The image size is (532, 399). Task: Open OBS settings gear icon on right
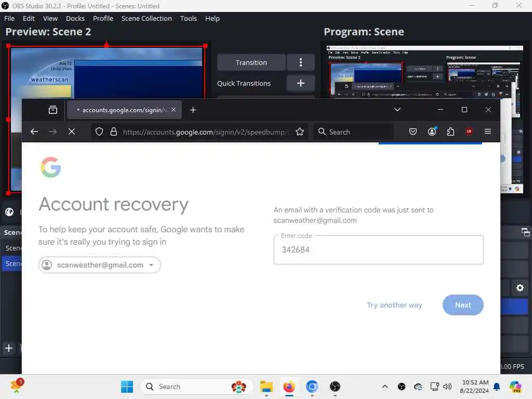click(520, 288)
